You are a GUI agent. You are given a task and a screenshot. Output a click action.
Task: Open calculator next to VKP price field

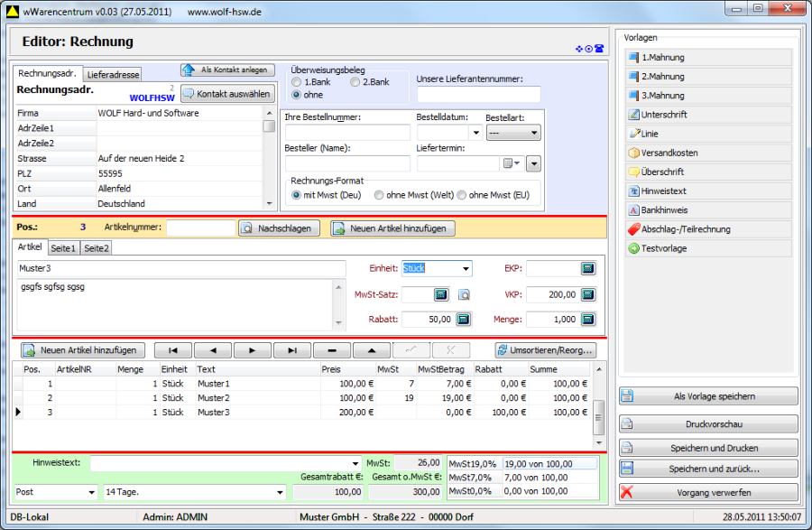coord(588,294)
